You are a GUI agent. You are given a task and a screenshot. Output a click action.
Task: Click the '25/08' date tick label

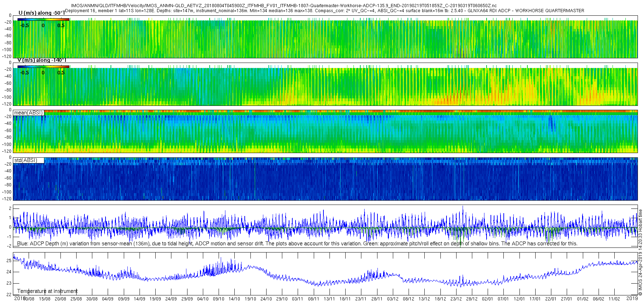pyautogui.click(x=76, y=299)
